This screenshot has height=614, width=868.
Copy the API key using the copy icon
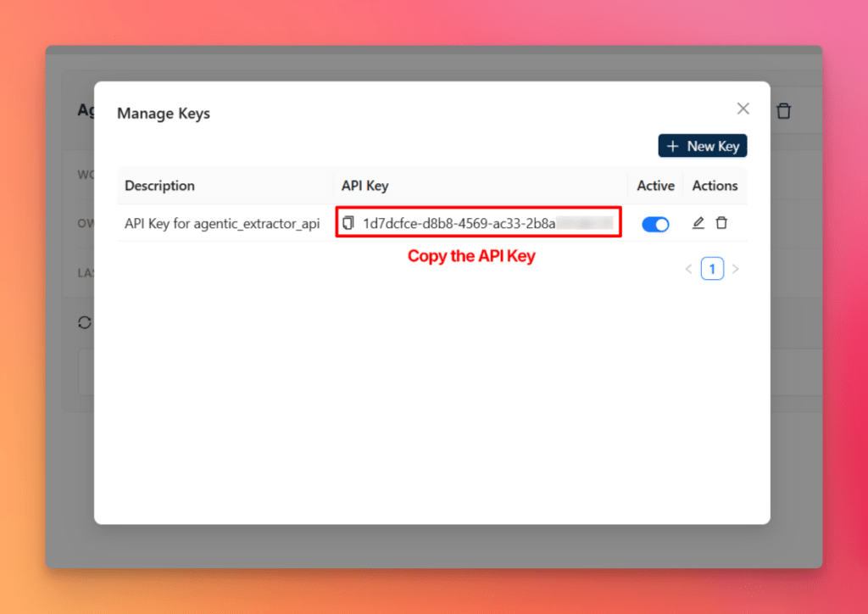[x=348, y=223]
